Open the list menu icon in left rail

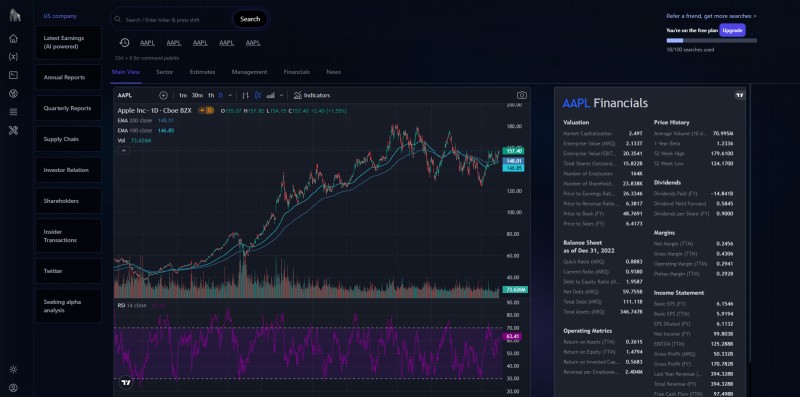pos(13,112)
